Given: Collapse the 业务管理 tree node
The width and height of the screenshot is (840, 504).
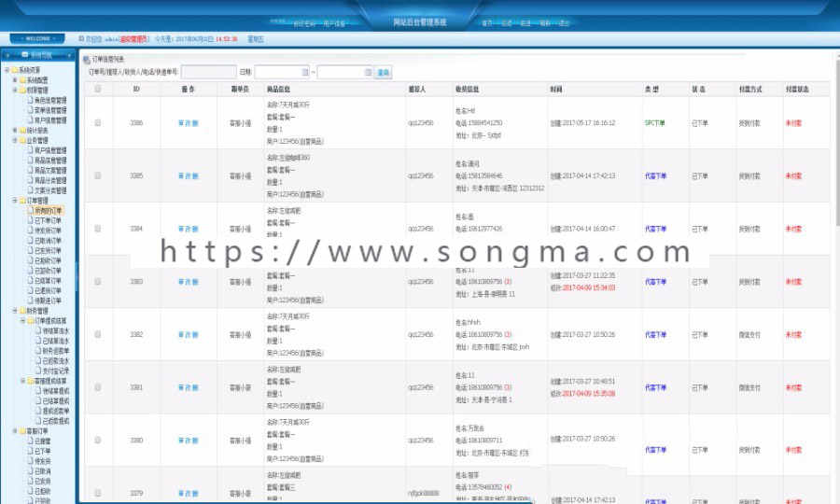Looking at the screenshot, I should (15, 140).
